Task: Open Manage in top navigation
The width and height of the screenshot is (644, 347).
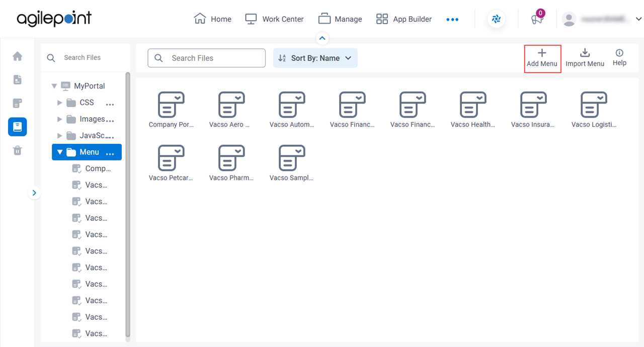Action: 340,19
